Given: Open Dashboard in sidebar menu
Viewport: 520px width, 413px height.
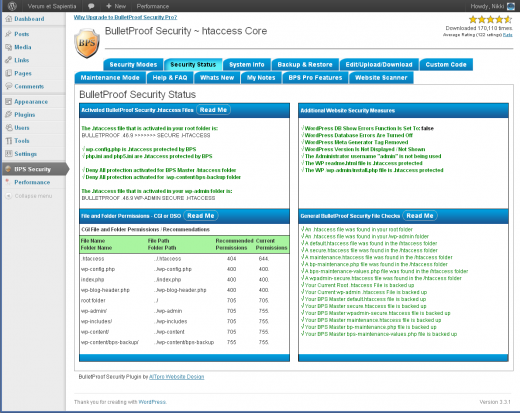Looking at the screenshot, I should (29, 19).
